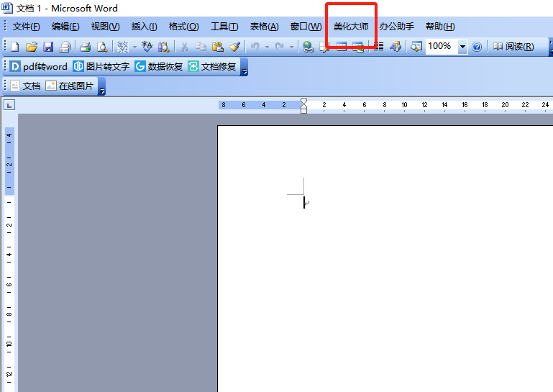Click the 在线图片 button
Screen dimensions: 553x392
click(70, 86)
